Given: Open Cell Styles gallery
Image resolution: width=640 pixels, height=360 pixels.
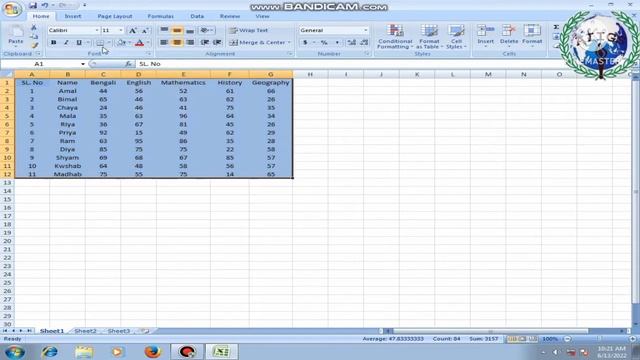Looking at the screenshot, I should point(456,36).
